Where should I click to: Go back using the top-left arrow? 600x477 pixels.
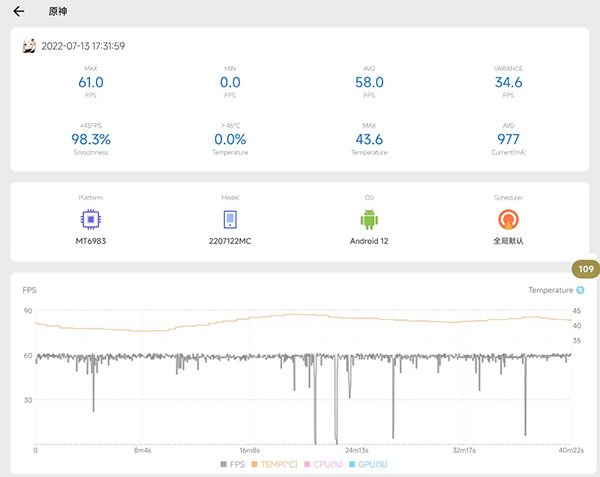point(18,12)
